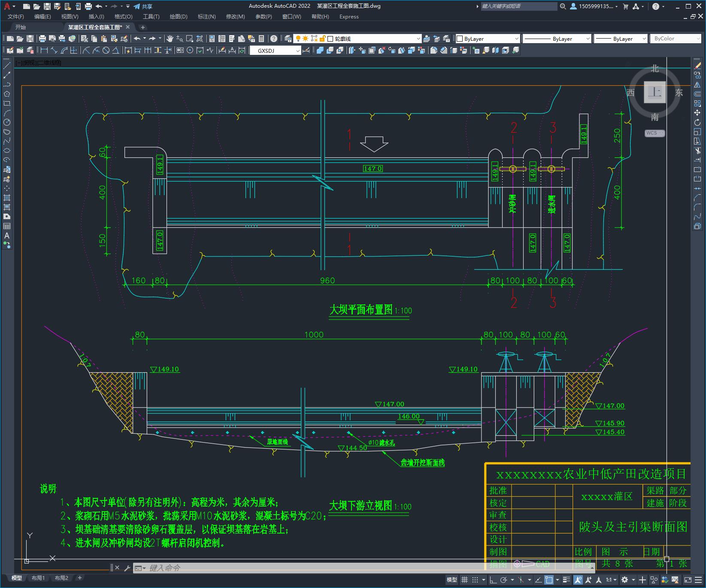Viewport: 706px width, 588px height.
Task: Select the Linear dimension tool
Action: 44,51
